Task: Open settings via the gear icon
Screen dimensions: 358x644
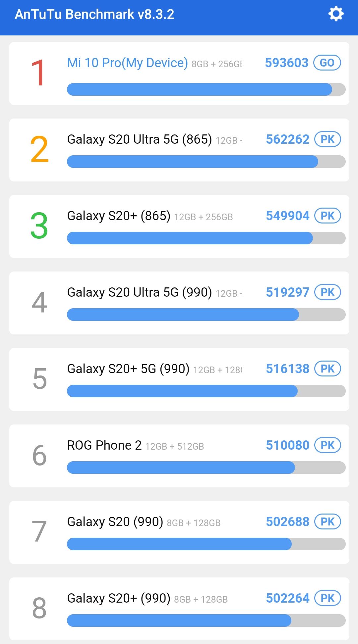Action: coord(336,14)
